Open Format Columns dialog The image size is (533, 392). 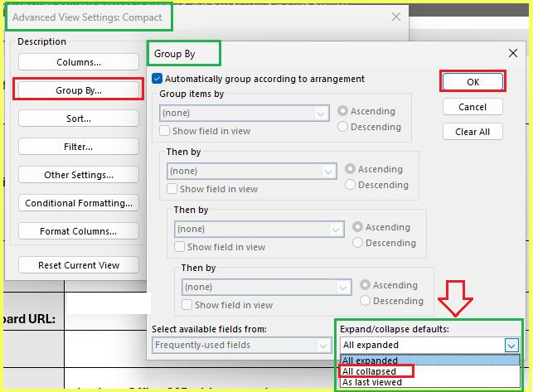click(79, 231)
